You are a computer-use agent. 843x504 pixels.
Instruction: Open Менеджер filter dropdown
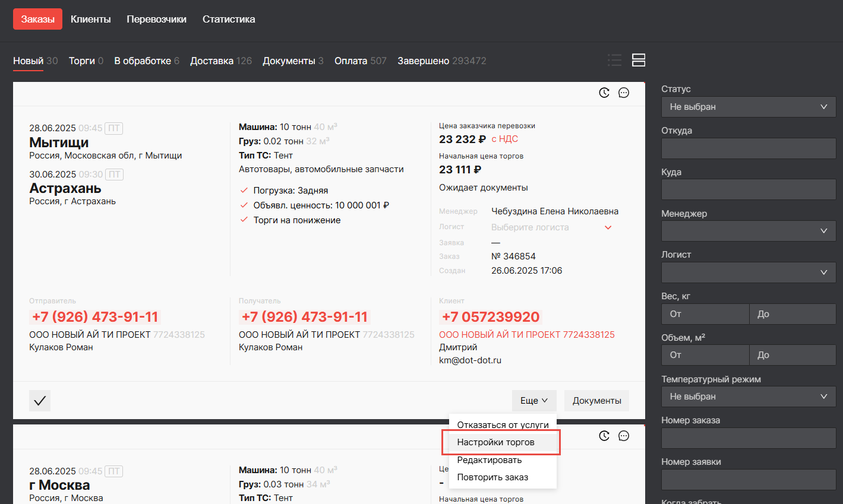pyautogui.click(x=749, y=231)
